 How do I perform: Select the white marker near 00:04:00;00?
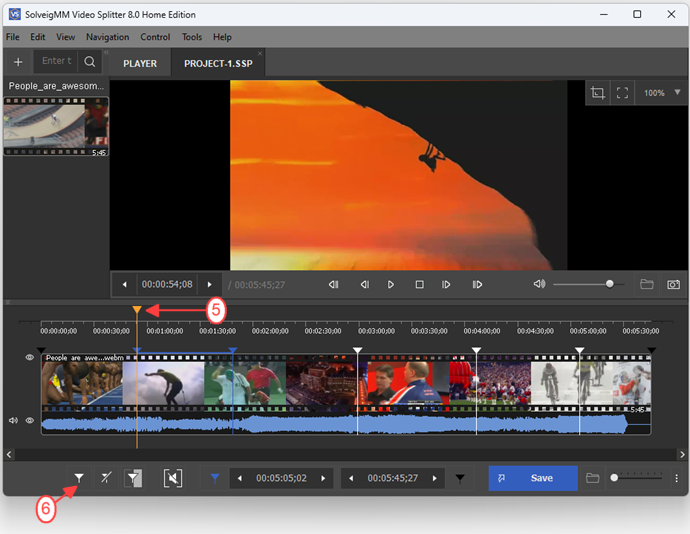(x=476, y=350)
